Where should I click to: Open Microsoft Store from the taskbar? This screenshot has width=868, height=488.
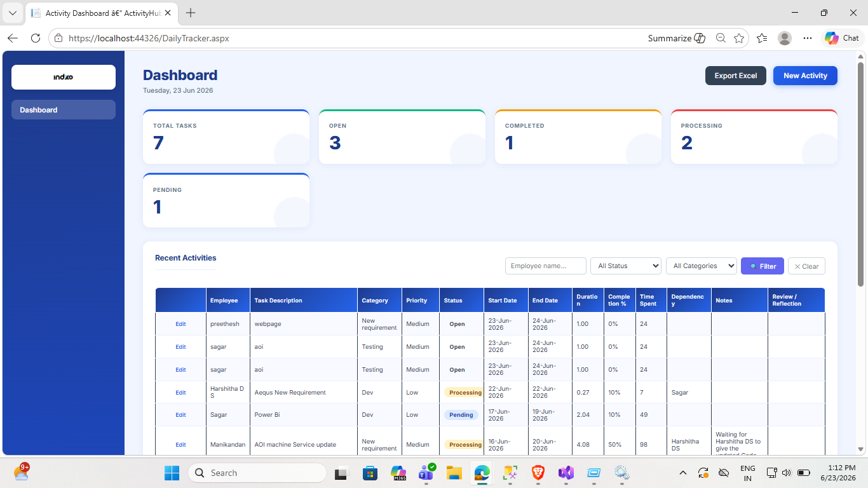click(x=370, y=473)
